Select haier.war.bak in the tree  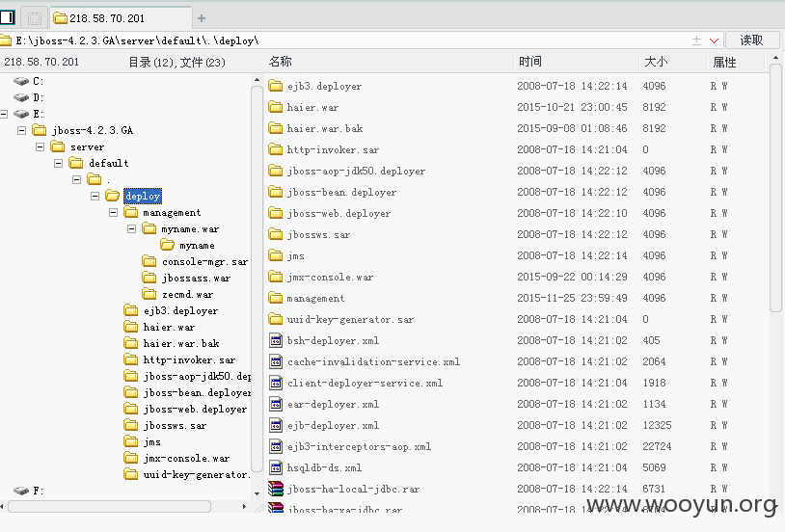tap(181, 343)
